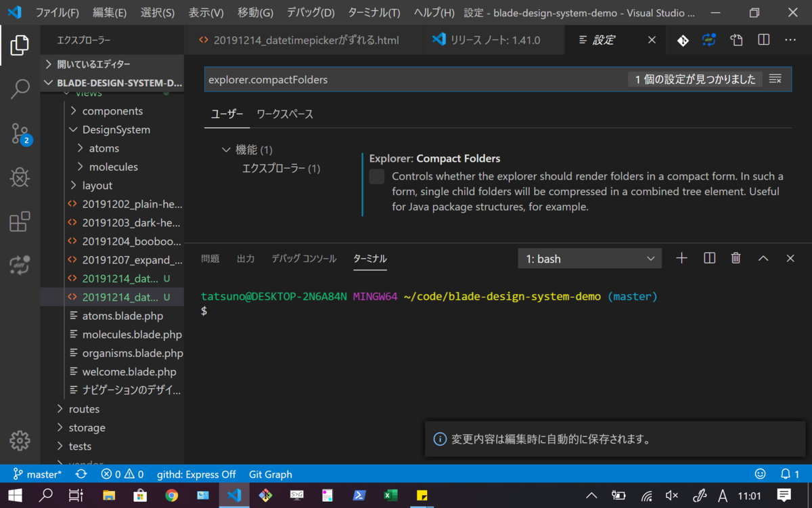Open errors and warnings count in status bar

pyautogui.click(x=122, y=474)
